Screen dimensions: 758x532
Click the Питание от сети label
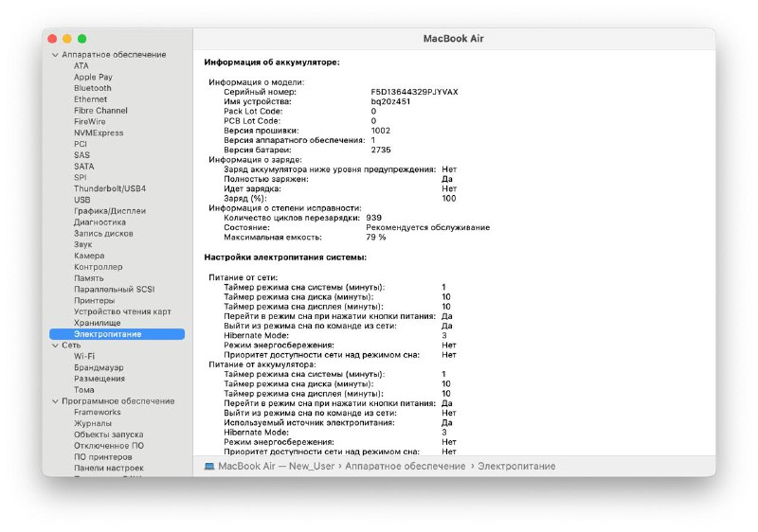244,277
